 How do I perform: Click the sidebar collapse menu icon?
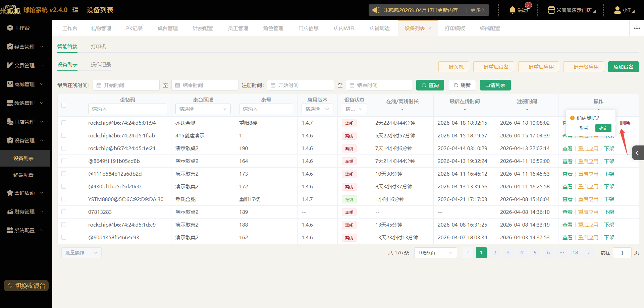75,10
